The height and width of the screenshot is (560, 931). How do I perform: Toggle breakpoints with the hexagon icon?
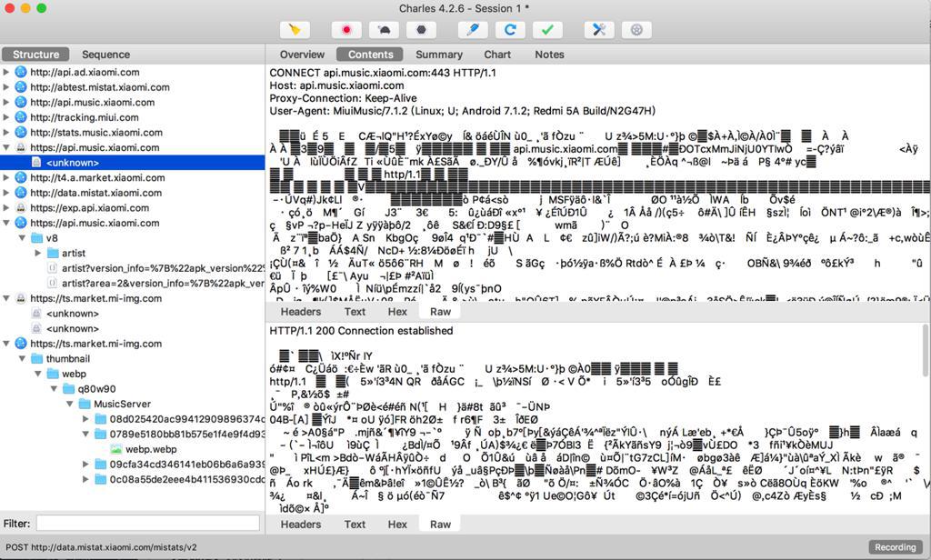421,30
